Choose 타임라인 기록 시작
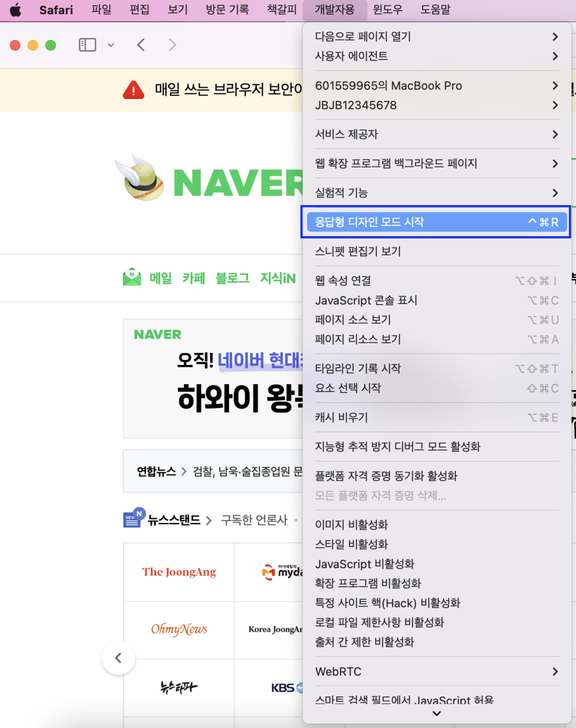 click(x=436, y=369)
